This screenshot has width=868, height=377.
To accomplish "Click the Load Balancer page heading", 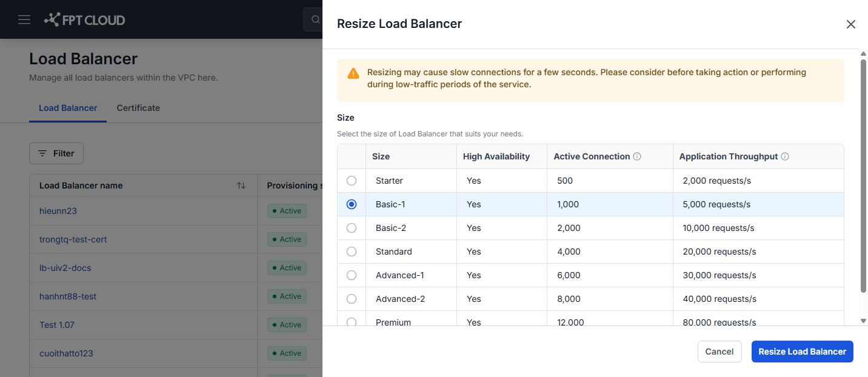I will pos(84,59).
